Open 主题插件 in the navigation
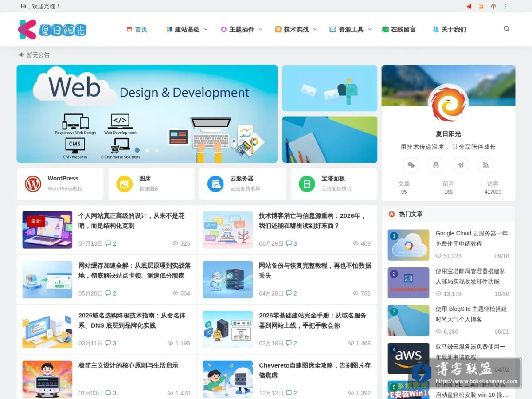The height and width of the screenshot is (399, 532). tap(238, 29)
